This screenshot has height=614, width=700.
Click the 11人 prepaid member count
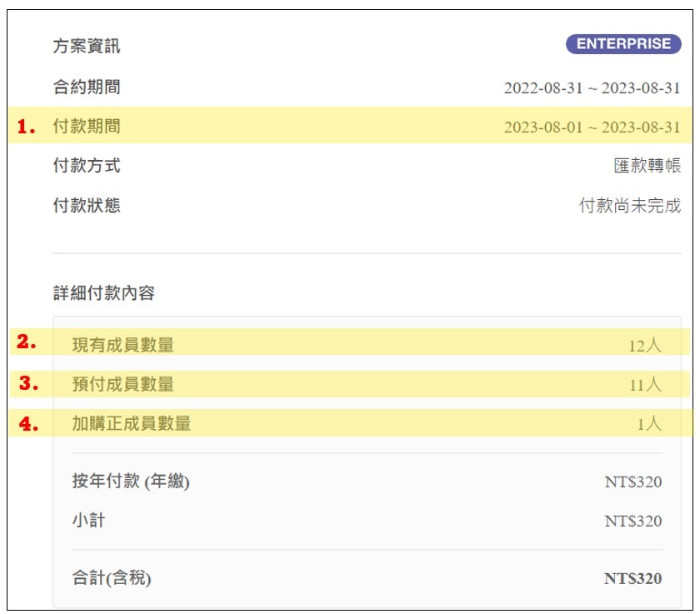tap(645, 385)
